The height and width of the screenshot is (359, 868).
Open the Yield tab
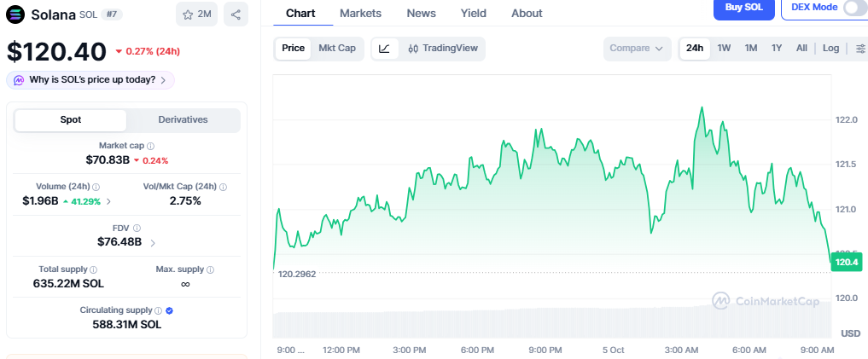474,14
